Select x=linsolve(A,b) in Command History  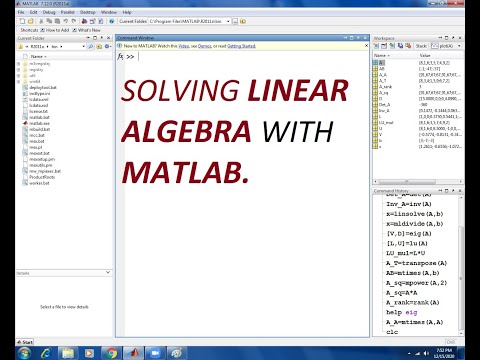(x=415, y=214)
